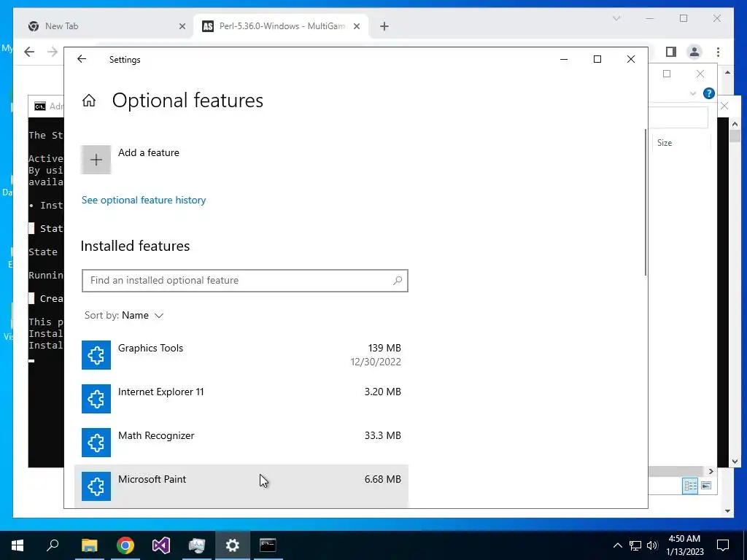Close the Perl-5.36.0-Windows tab
This screenshot has width=747, height=560.
coord(356,27)
